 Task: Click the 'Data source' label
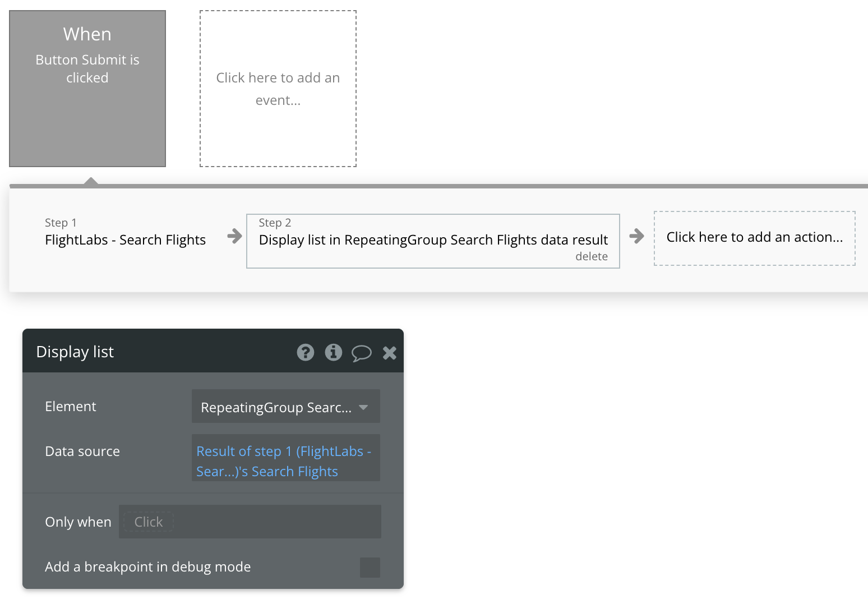[x=82, y=451]
